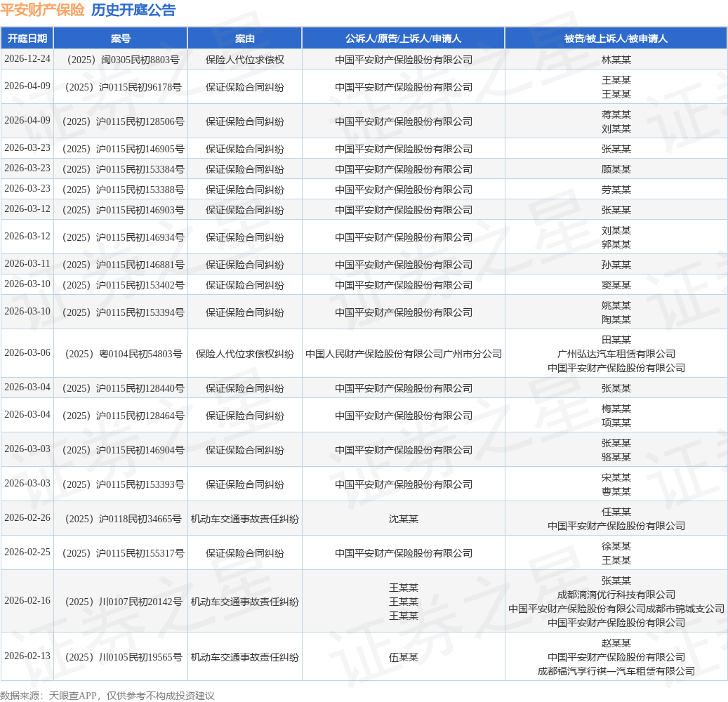Select case number (2025)沪0115民初96178号
Viewport: 728px width, 702px height.
(121, 87)
